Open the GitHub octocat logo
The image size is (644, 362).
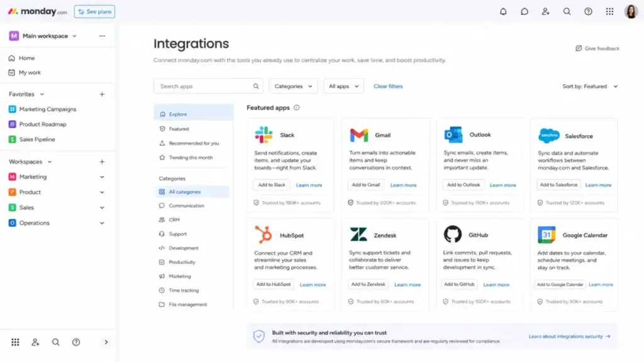pyautogui.click(x=453, y=234)
